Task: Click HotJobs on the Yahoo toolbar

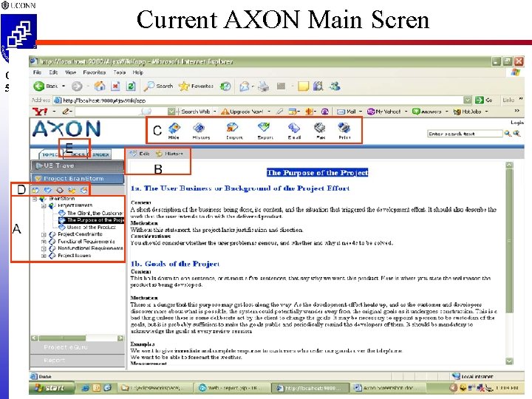Action: (x=468, y=112)
